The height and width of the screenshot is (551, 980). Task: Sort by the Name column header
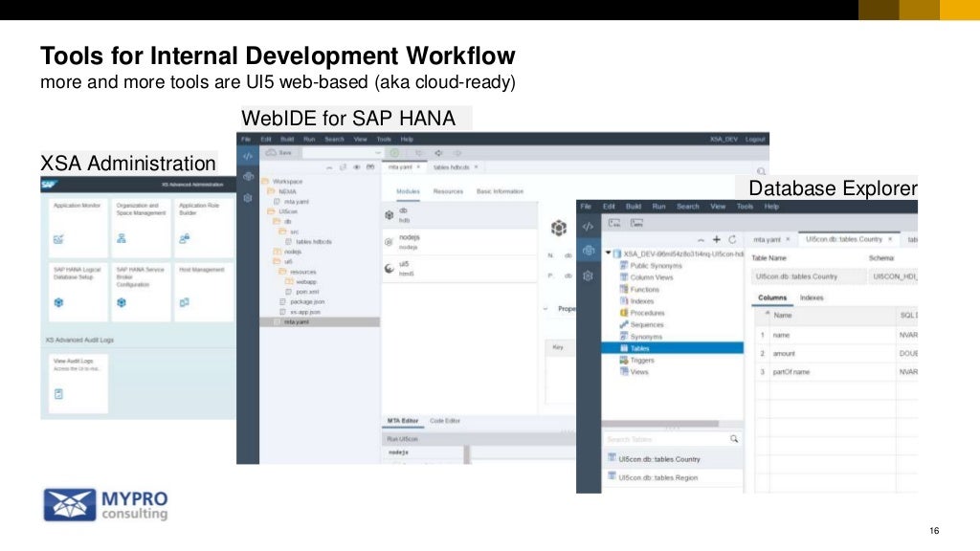[x=783, y=316]
